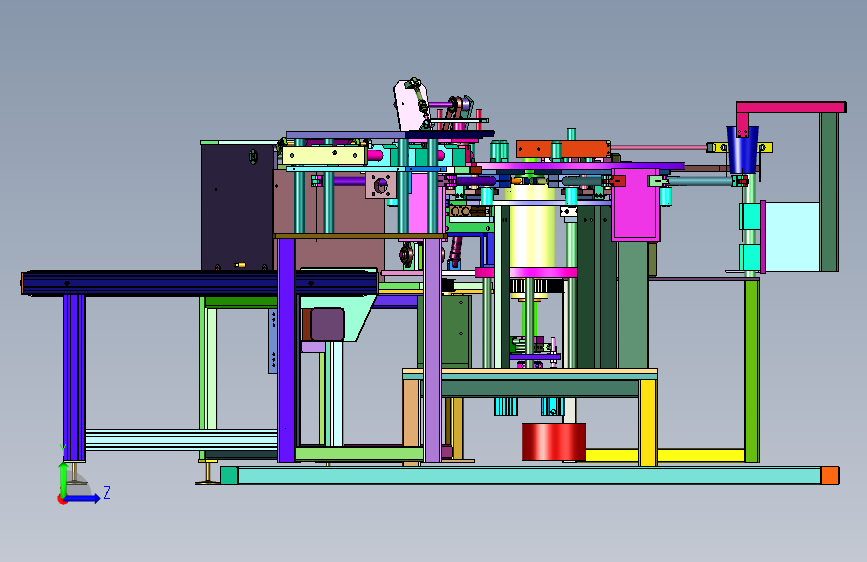
Task: Select the yellow table leg
Action: click(x=647, y=422)
